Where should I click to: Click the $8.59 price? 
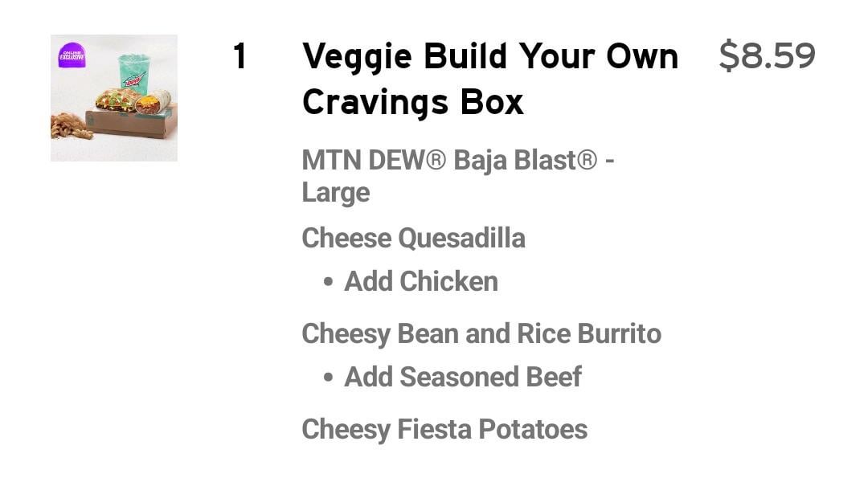(x=767, y=56)
